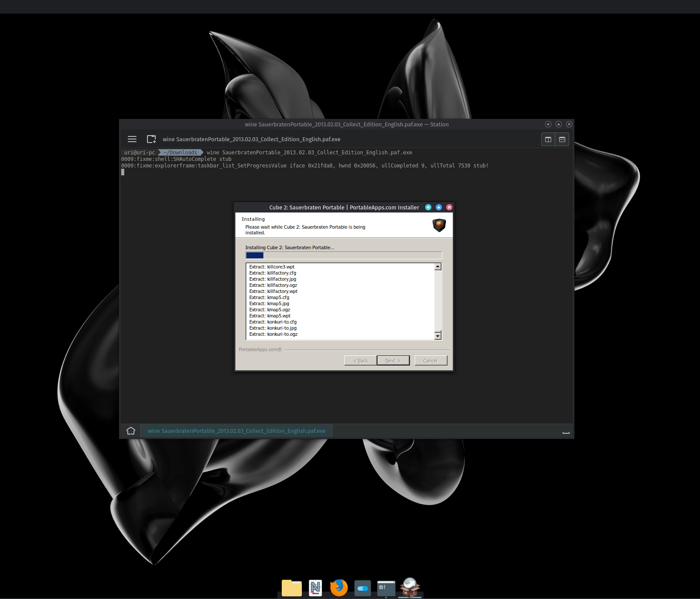Click the uri@uri-pc prompt text
700x599 pixels.
click(x=140, y=153)
